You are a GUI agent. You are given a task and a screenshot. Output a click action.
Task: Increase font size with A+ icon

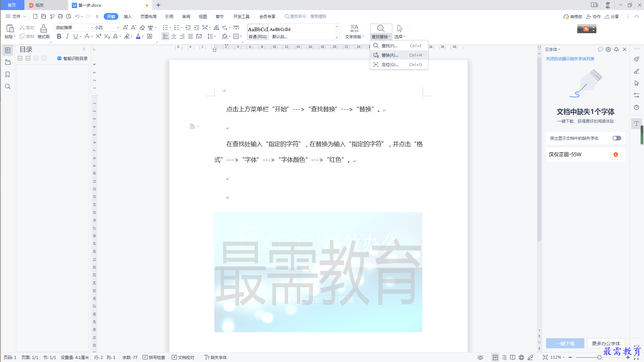click(x=125, y=27)
